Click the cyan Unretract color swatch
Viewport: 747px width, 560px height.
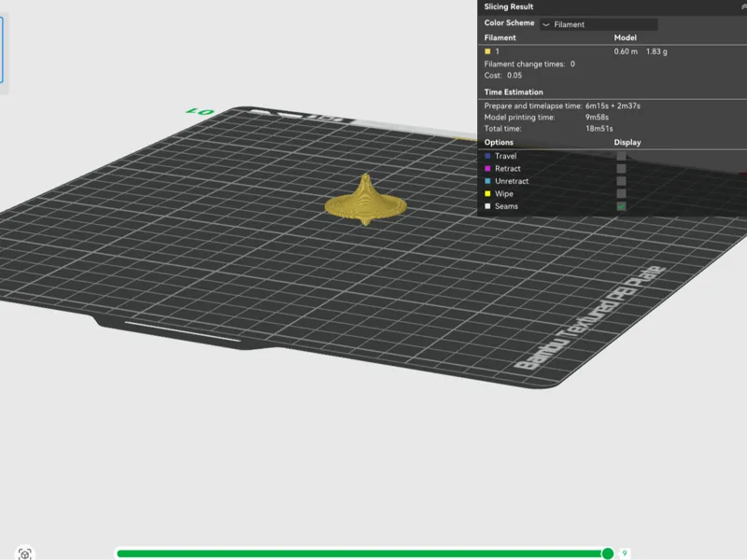(487, 181)
